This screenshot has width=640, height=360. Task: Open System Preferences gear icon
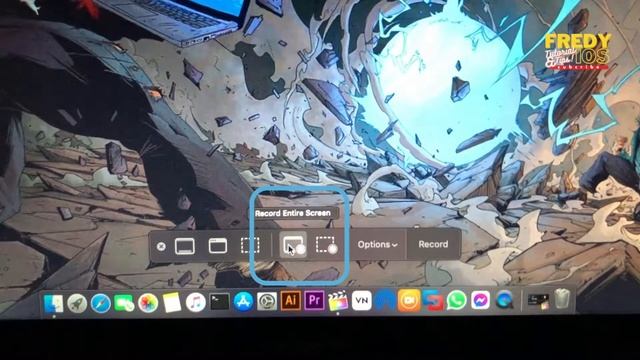tap(267, 302)
